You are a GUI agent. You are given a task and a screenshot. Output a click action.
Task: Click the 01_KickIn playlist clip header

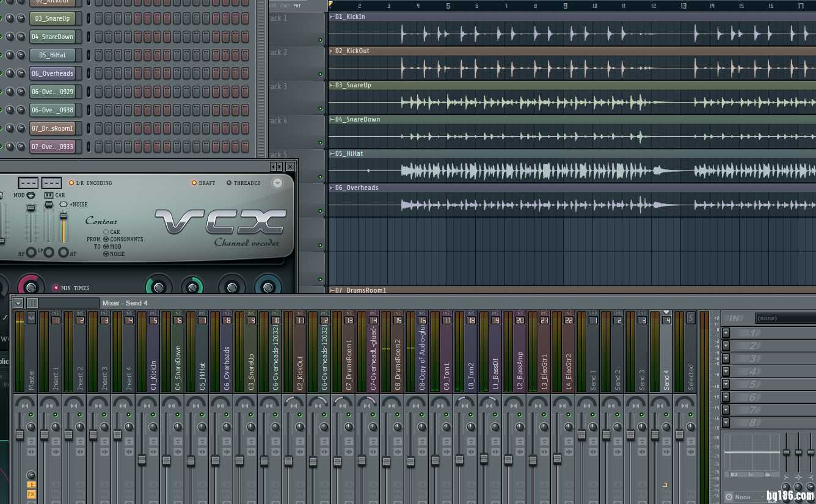[x=572, y=16]
